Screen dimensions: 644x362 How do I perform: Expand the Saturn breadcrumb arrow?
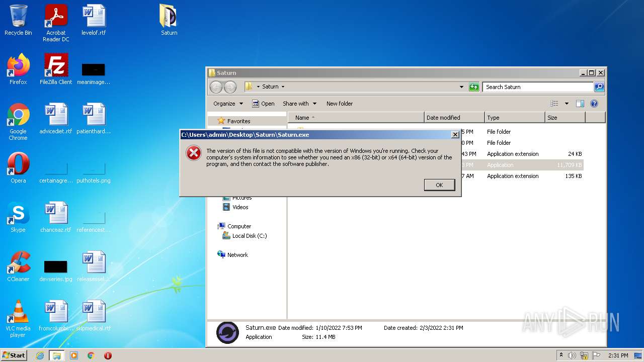283,86
